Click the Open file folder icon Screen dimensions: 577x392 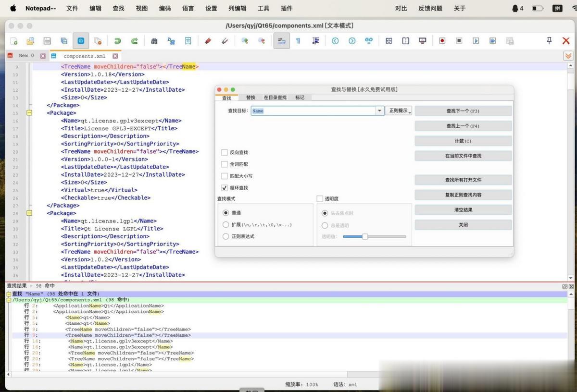(30, 41)
